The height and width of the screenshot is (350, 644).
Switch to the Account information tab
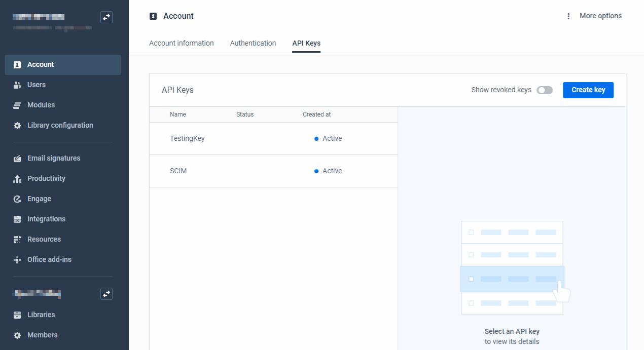(181, 43)
